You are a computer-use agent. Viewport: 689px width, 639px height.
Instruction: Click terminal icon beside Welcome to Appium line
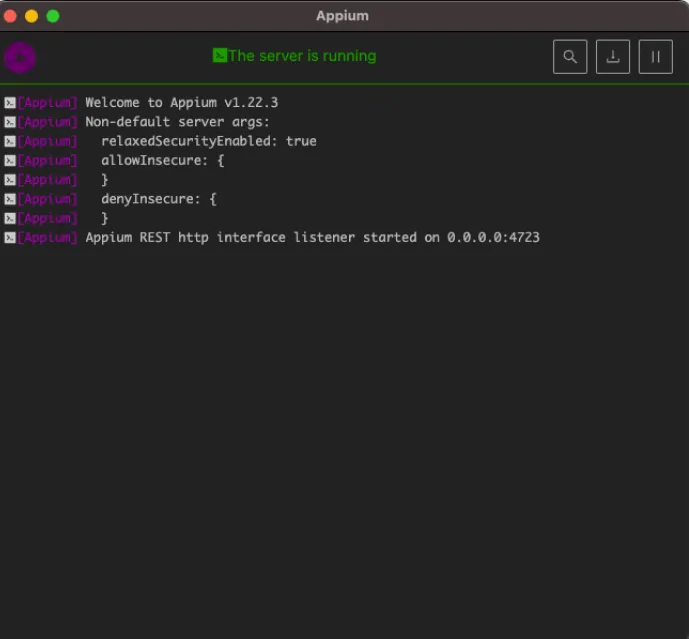tap(9, 103)
